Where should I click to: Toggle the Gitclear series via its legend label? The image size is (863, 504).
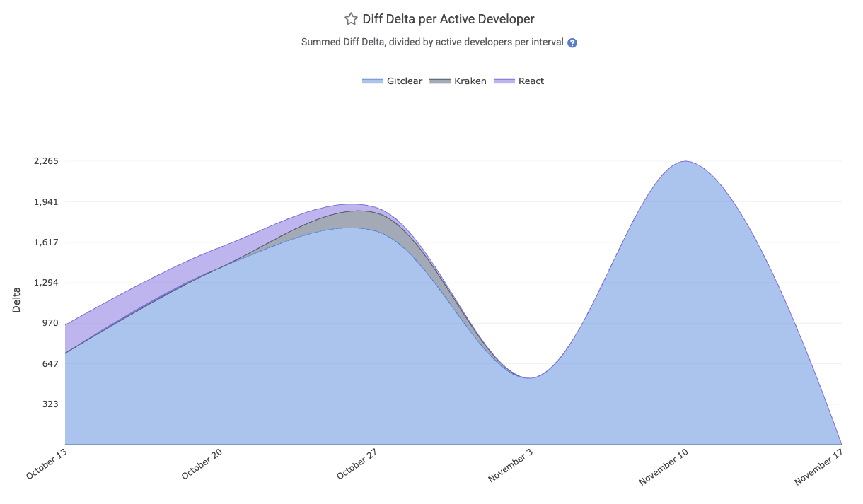pos(404,81)
